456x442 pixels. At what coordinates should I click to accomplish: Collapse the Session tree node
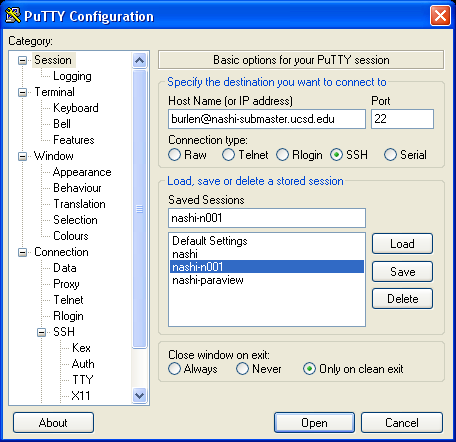point(22,60)
